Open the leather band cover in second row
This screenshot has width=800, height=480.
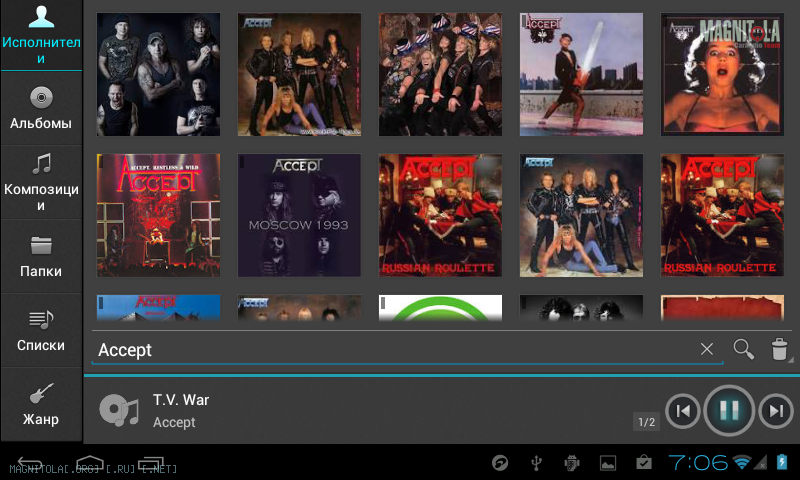point(581,215)
